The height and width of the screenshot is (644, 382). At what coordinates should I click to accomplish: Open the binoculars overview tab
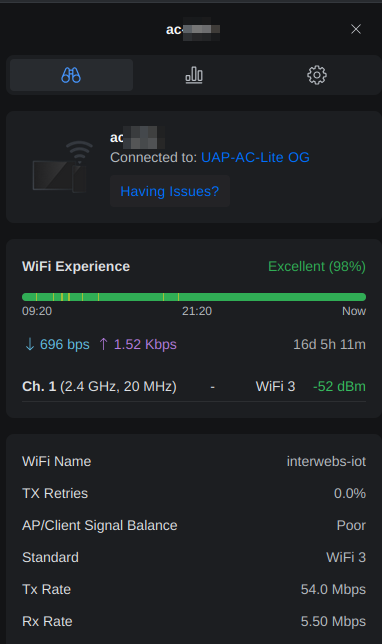point(71,75)
